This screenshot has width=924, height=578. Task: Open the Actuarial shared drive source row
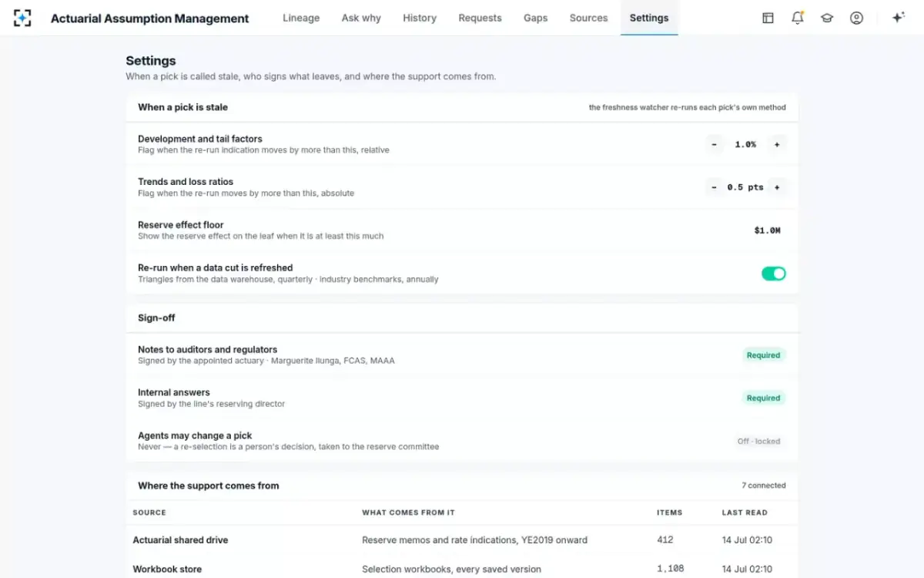[462, 540]
